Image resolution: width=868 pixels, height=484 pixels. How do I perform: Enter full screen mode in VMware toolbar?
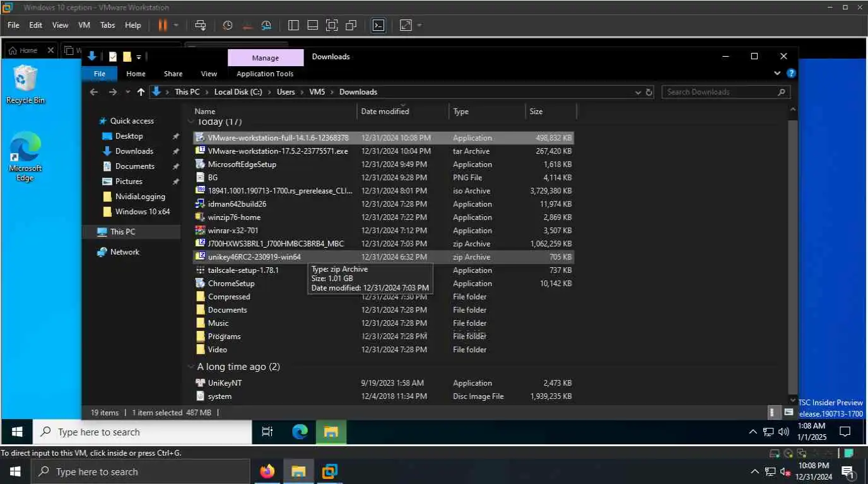(x=332, y=25)
